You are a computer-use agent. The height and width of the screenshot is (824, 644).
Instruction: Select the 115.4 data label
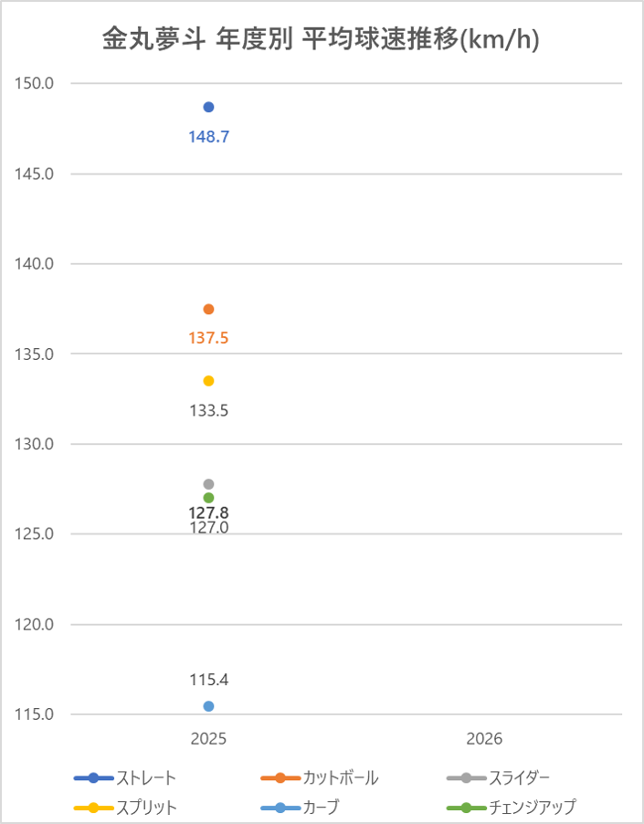pos(209,680)
